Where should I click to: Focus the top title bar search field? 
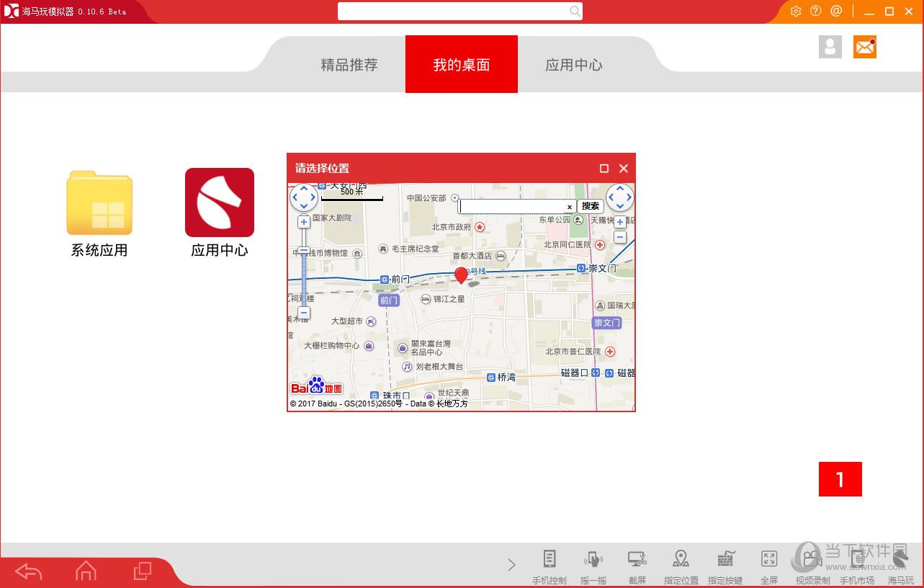point(460,11)
